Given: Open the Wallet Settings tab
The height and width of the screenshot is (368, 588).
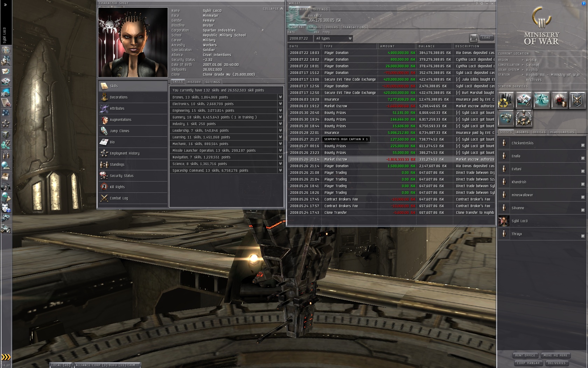Looking at the screenshot, I should 321,9.
